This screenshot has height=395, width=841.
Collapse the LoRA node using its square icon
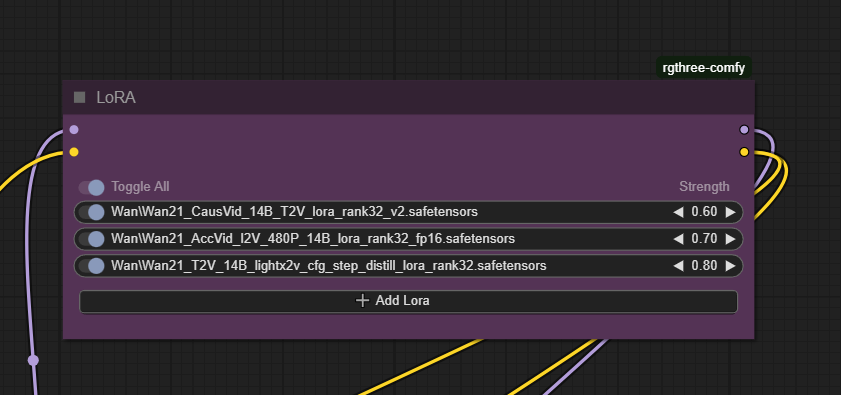point(80,97)
